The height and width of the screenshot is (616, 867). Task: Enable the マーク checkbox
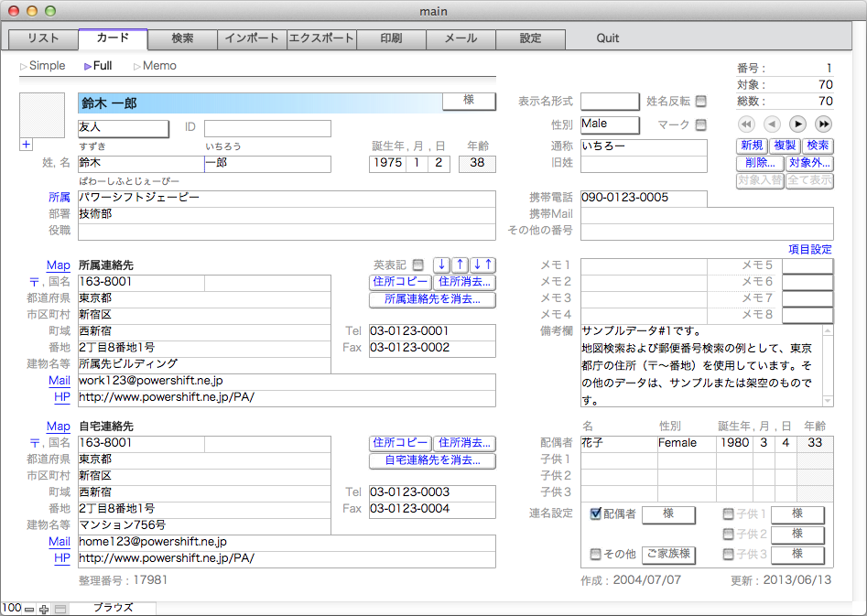(x=701, y=124)
